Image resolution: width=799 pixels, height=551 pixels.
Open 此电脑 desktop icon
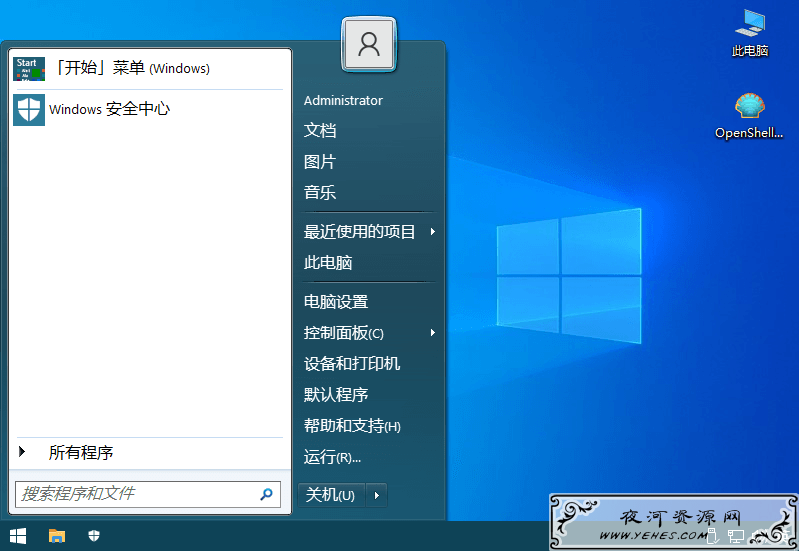(750, 33)
